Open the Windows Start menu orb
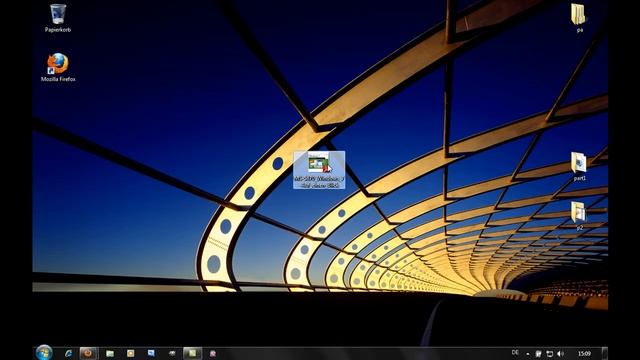Image resolution: width=640 pixels, height=360 pixels. point(44,353)
